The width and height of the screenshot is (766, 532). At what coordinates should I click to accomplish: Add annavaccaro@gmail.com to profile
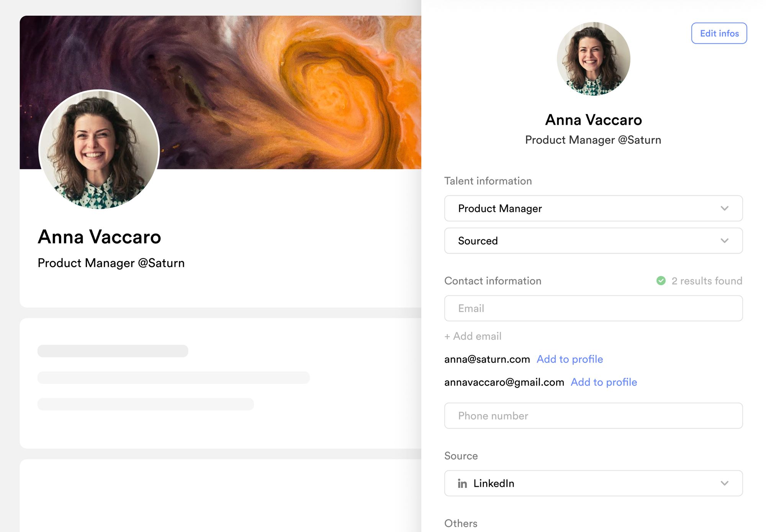coord(604,382)
